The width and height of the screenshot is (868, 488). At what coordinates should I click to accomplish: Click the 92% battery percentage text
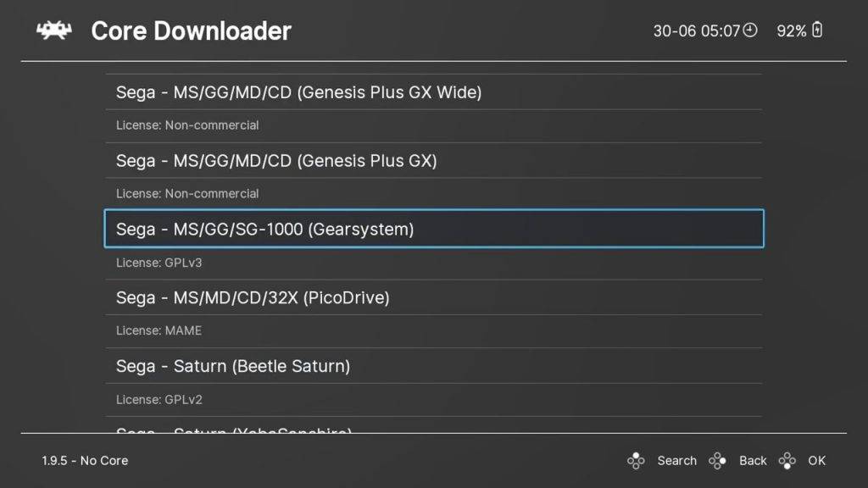(x=791, y=31)
